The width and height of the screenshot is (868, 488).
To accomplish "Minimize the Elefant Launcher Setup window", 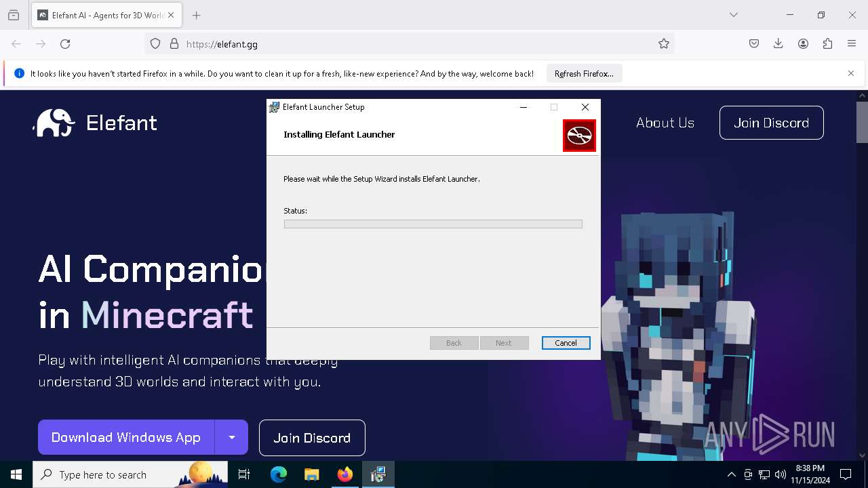I will coord(524,107).
